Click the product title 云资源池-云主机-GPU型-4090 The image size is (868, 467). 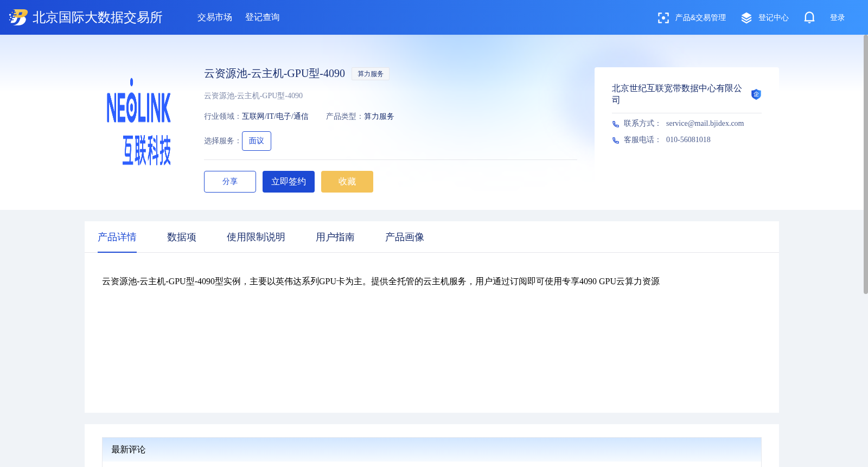[x=275, y=73]
